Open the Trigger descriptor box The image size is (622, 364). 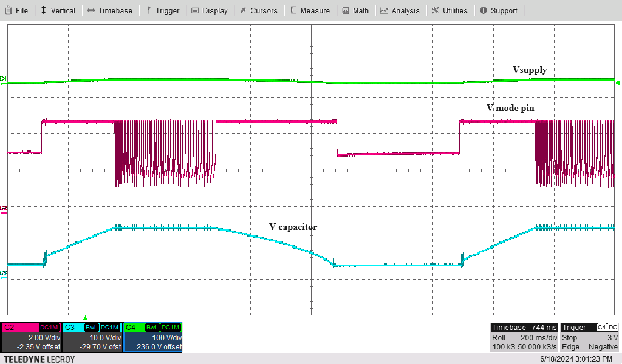tap(590, 337)
